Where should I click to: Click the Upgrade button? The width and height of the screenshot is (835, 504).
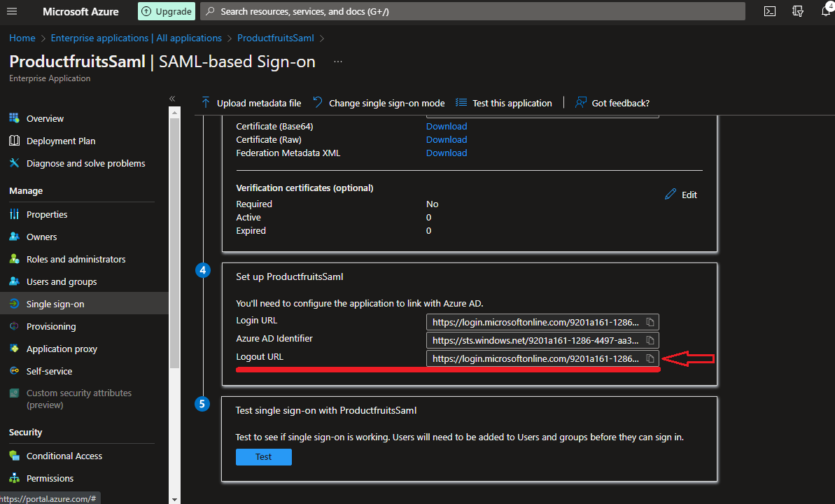pos(166,11)
